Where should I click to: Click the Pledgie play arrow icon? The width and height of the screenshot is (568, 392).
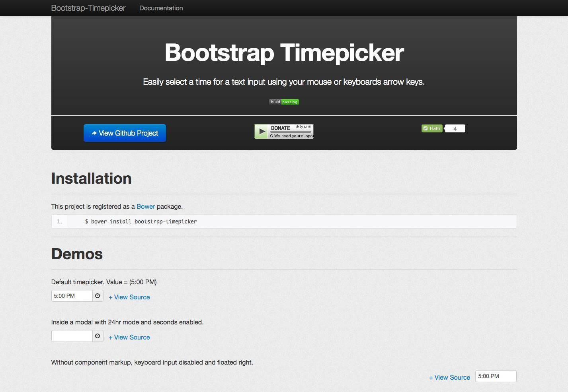(261, 131)
